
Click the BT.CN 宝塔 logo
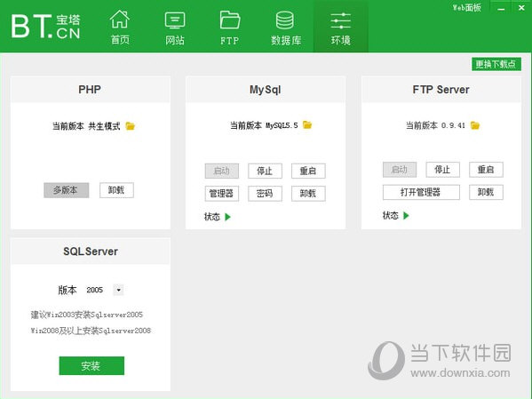click(x=46, y=26)
